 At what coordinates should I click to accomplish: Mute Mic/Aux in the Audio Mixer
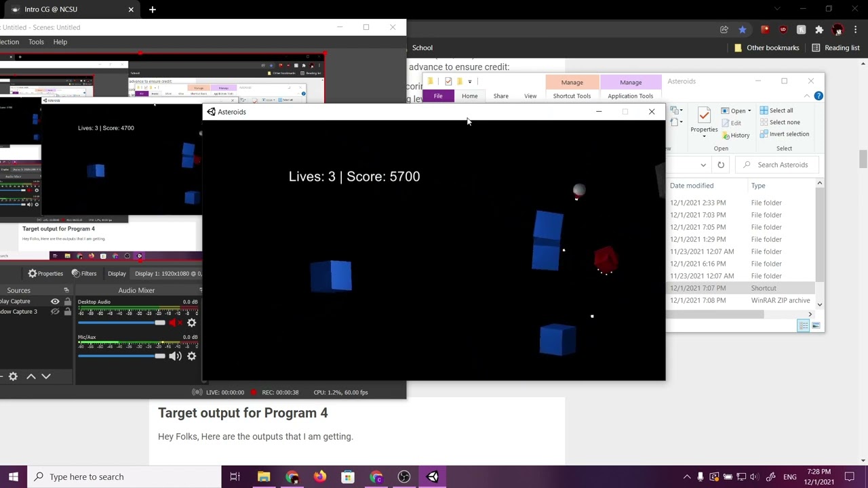175,356
